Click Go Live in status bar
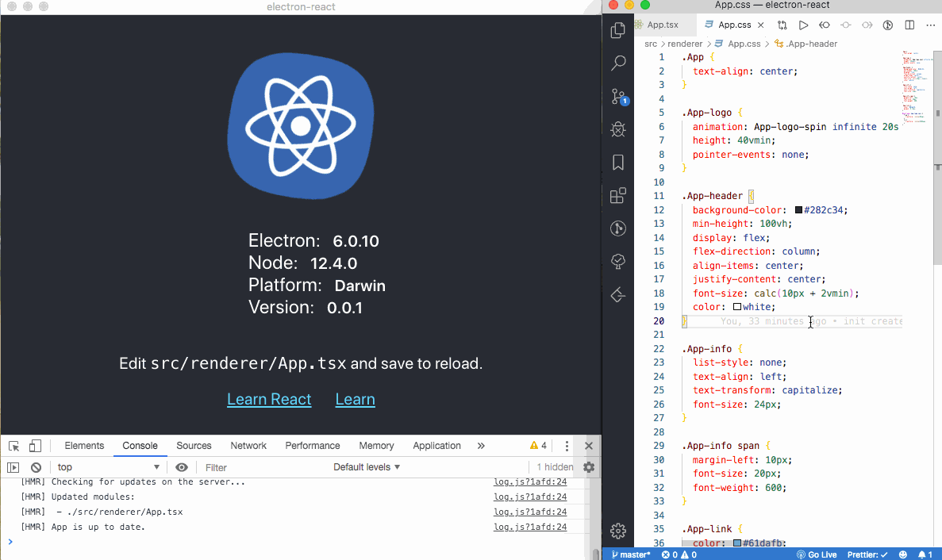This screenshot has width=942, height=560. click(x=817, y=554)
